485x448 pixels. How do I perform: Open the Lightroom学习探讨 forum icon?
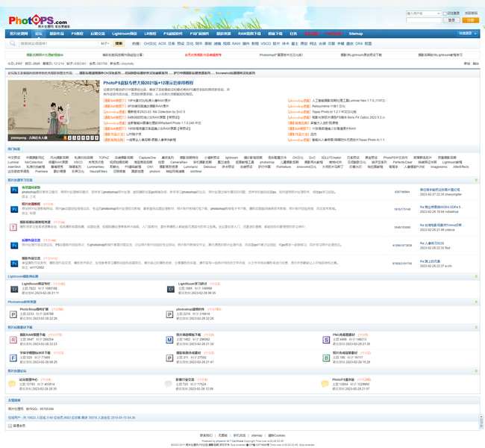click(x=171, y=288)
